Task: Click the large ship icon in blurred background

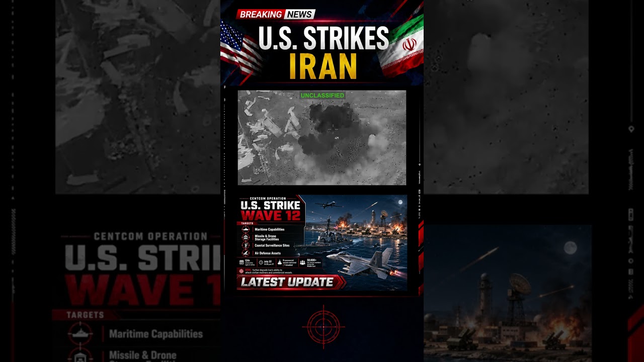Action: (x=80, y=334)
